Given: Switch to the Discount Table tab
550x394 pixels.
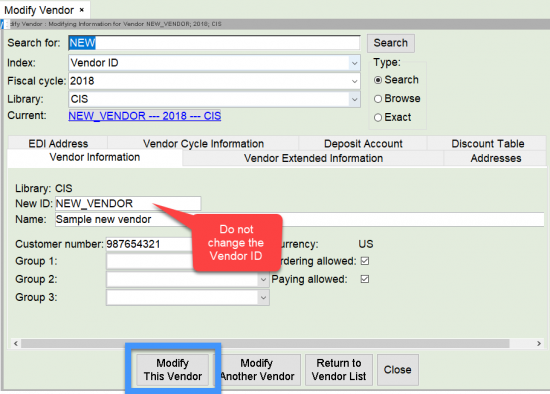Looking at the screenshot, I should (x=488, y=143).
